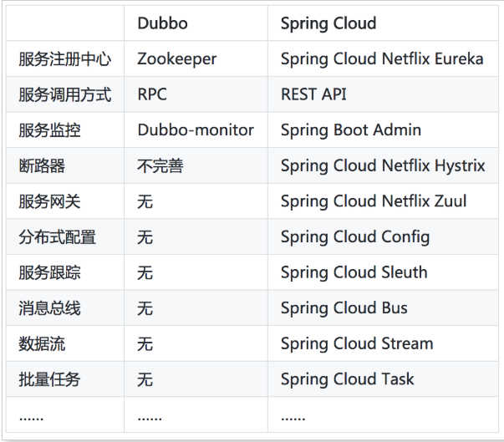Select the Spring Cloud Sleuth cell
The width and height of the screenshot is (504, 442).
[x=354, y=272]
